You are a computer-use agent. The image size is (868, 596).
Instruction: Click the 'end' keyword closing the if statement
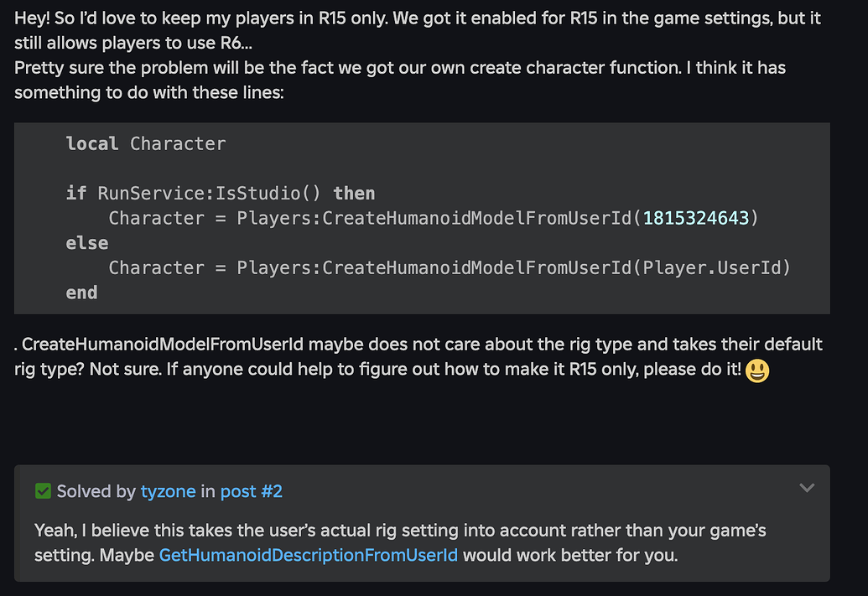pyautogui.click(x=84, y=293)
